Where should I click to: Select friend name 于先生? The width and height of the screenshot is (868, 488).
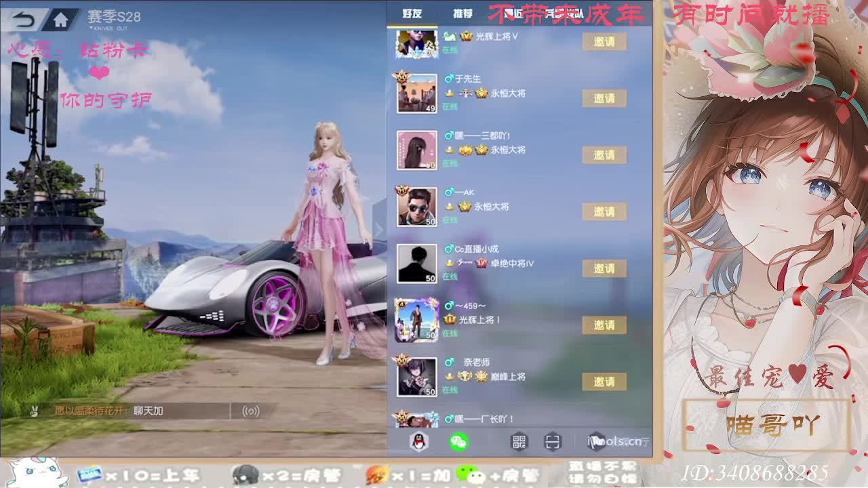pyautogui.click(x=467, y=79)
